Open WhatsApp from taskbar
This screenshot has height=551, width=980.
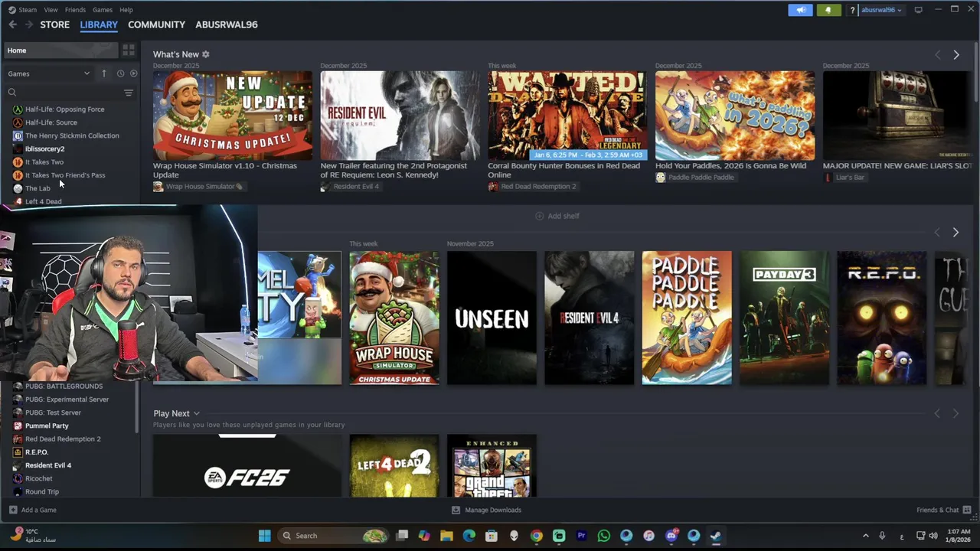604,536
